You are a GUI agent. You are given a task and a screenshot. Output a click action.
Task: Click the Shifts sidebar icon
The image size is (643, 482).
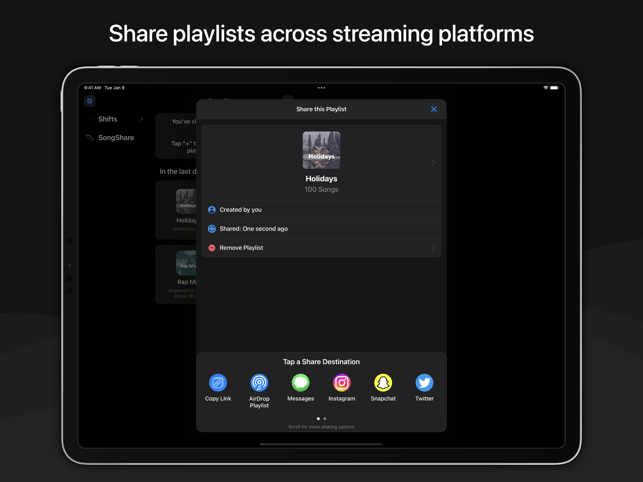(89, 119)
